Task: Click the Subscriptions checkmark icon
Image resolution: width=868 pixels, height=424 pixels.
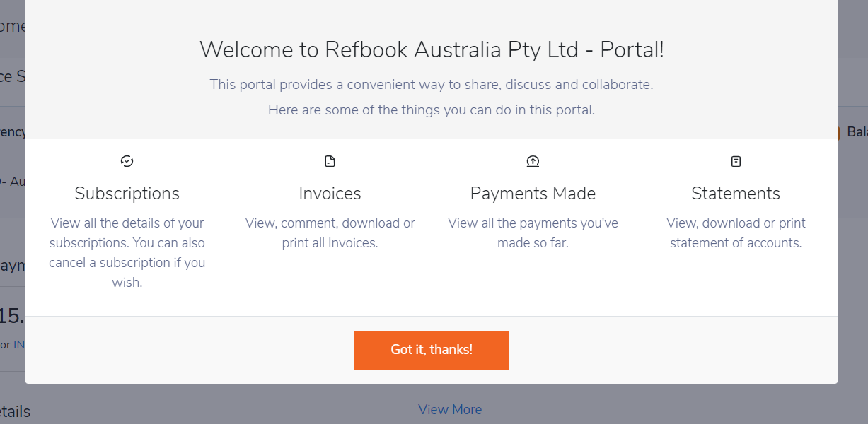Action: tap(127, 161)
